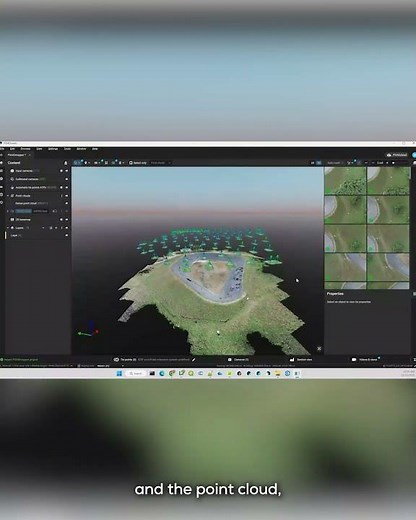Open second-row left image thumbnail

[x=345, y=209]
